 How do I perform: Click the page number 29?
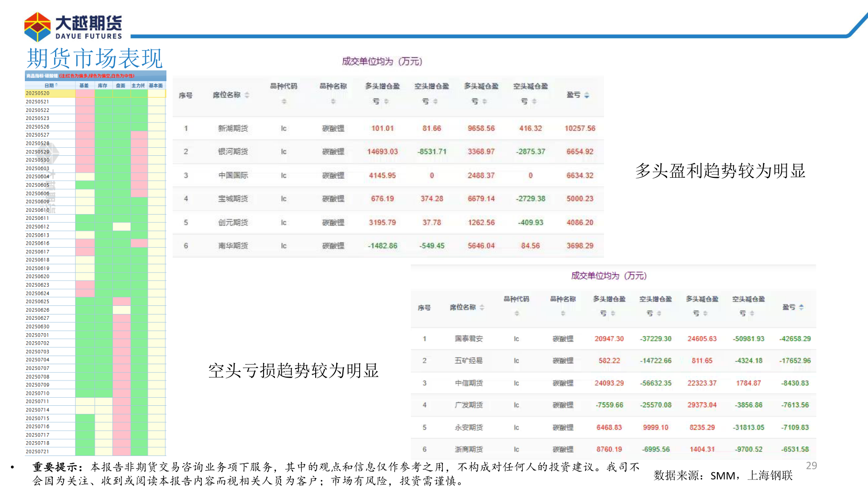coord(812,465)
